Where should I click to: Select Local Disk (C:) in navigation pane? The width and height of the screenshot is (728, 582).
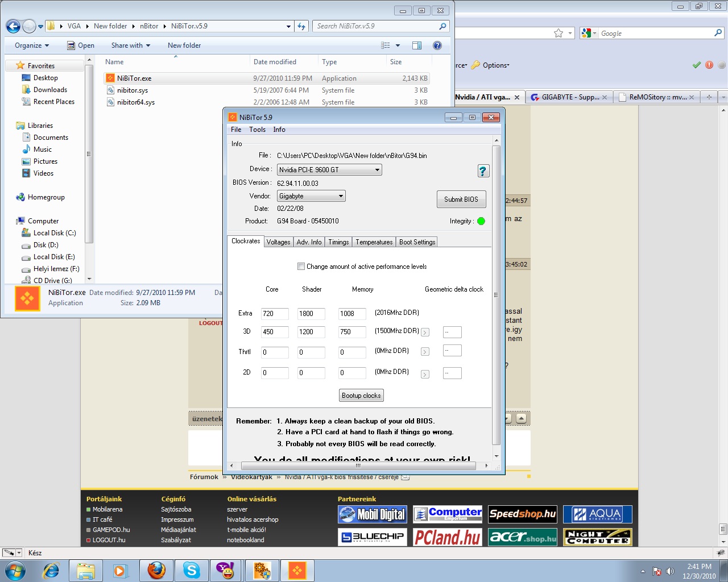click(55, 233)
